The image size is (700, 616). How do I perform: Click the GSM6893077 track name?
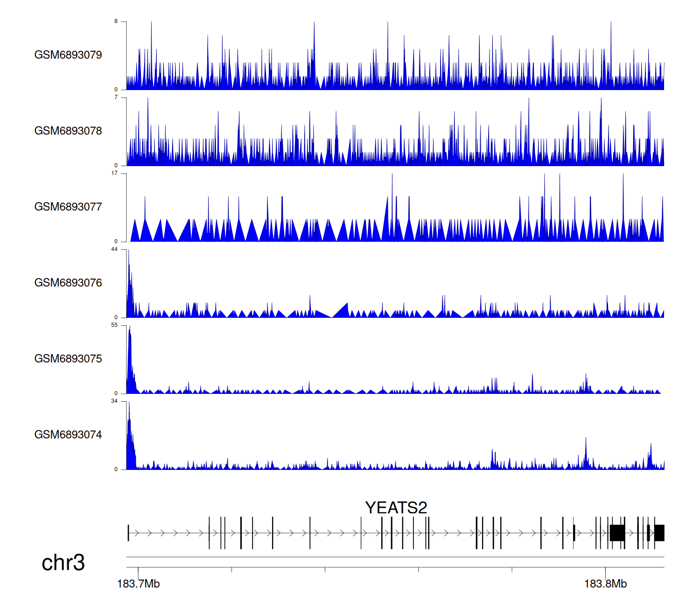(68, 207)
